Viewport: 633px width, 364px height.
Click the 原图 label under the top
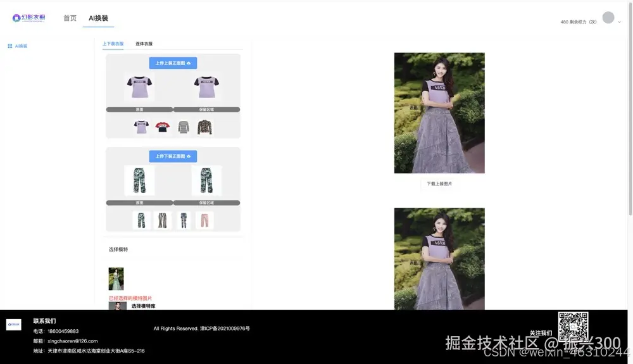[x=140, y=110]
